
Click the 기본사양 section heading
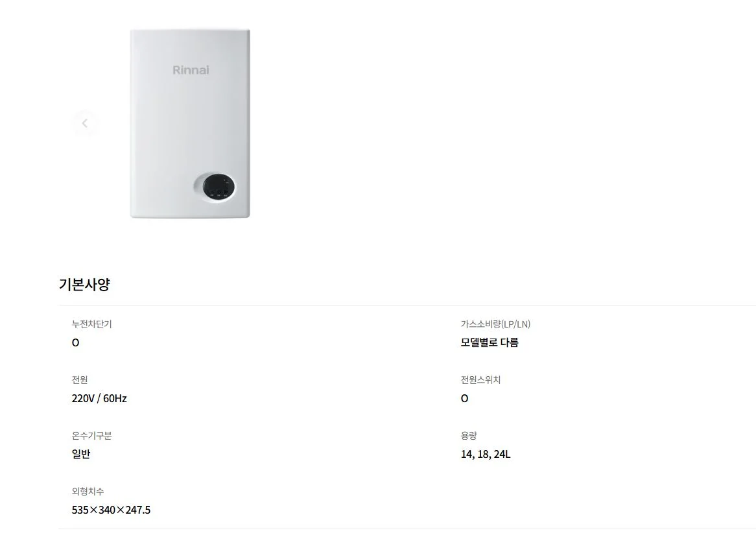(84, 284)
